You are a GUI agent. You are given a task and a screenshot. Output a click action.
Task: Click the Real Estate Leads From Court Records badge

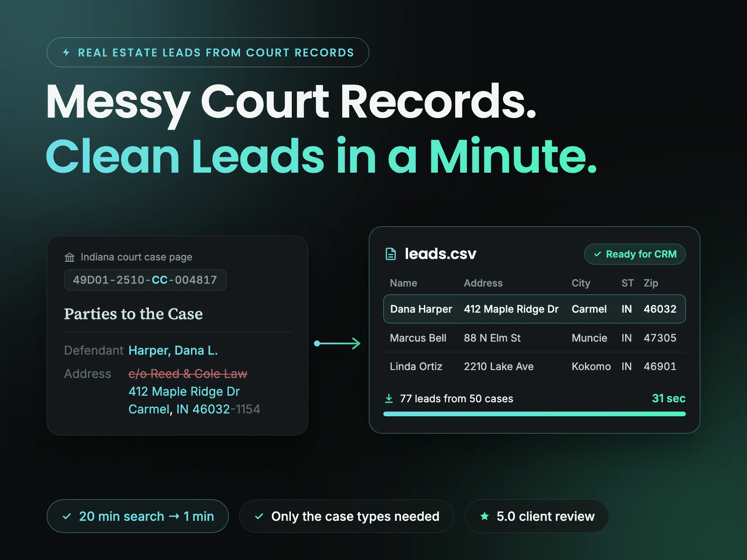208,52
